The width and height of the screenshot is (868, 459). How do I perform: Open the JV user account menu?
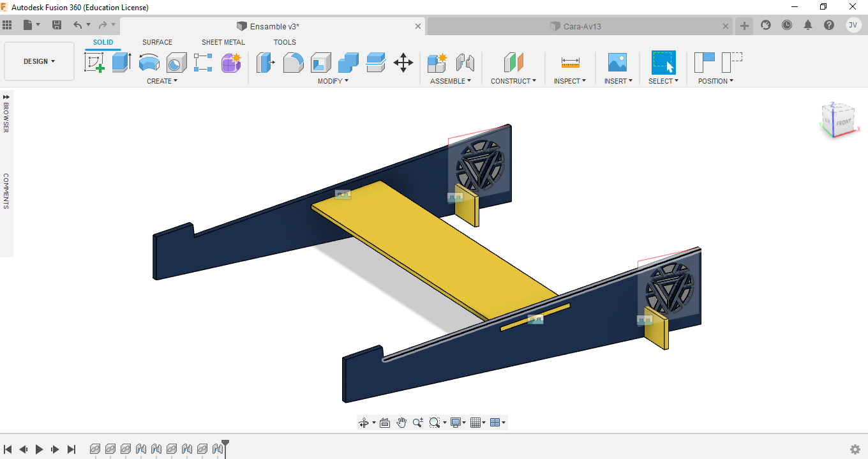pos(853,25)
